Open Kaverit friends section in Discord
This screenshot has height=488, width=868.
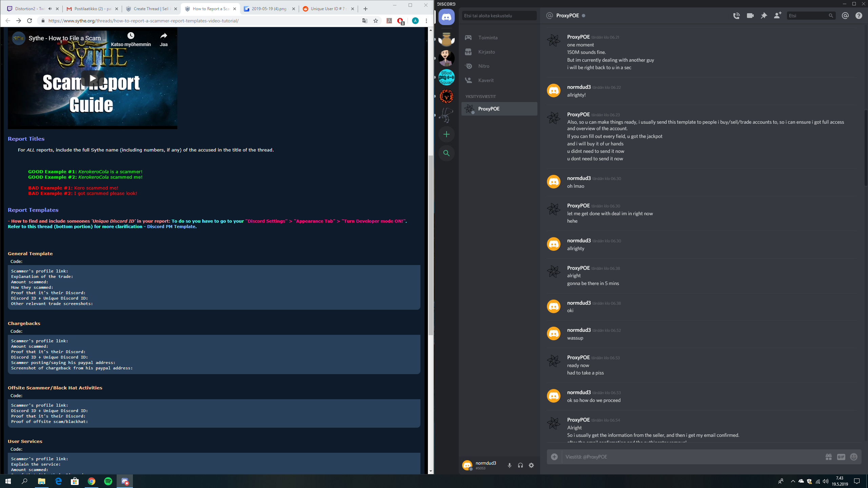coord(486,80)
